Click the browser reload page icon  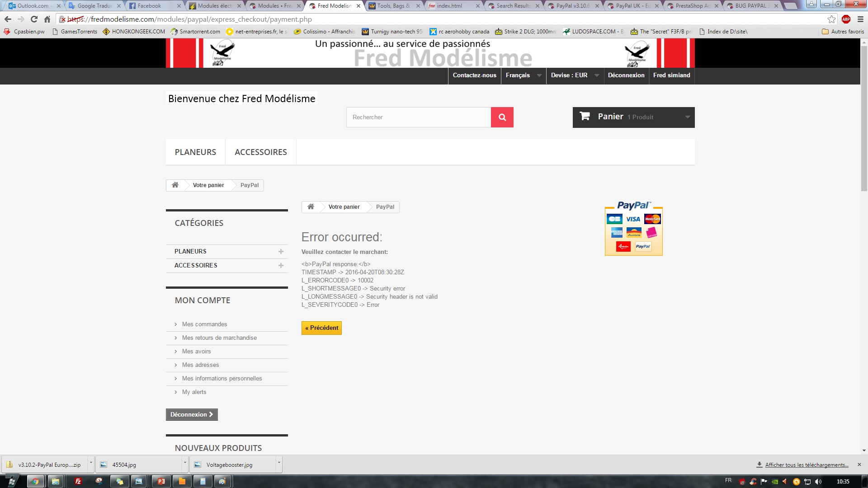click(x=34, y=19)
